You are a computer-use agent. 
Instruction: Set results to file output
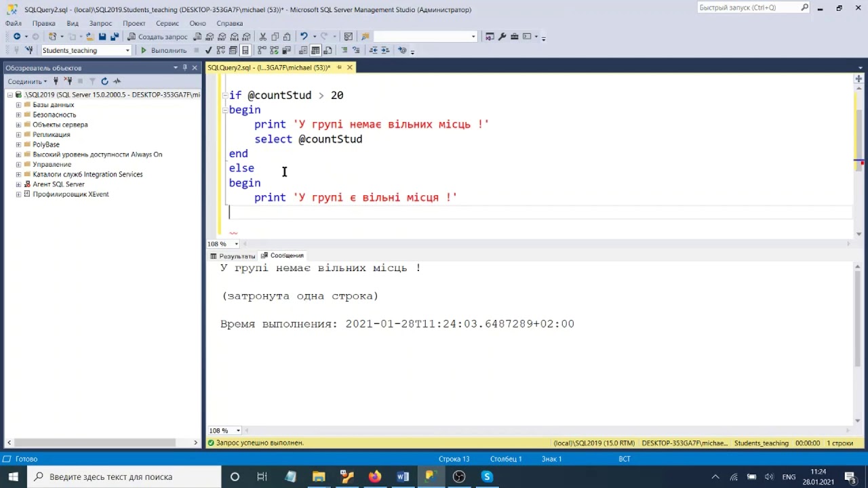pyautogui.click(x=328, y=50)
